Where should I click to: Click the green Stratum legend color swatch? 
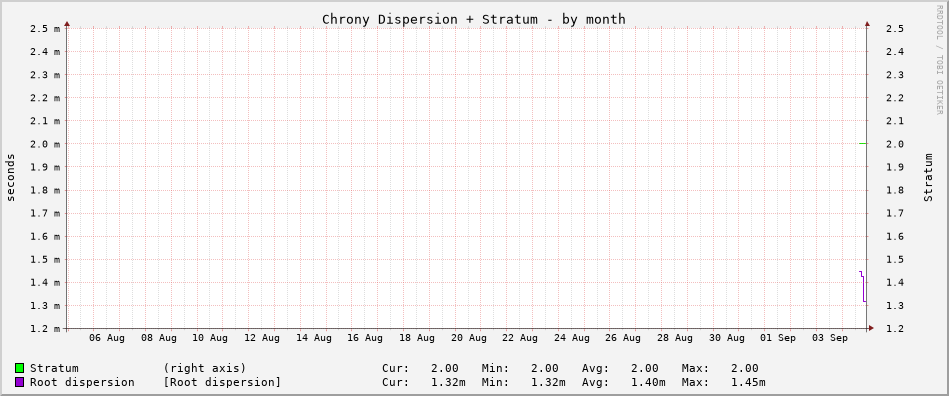20,368
